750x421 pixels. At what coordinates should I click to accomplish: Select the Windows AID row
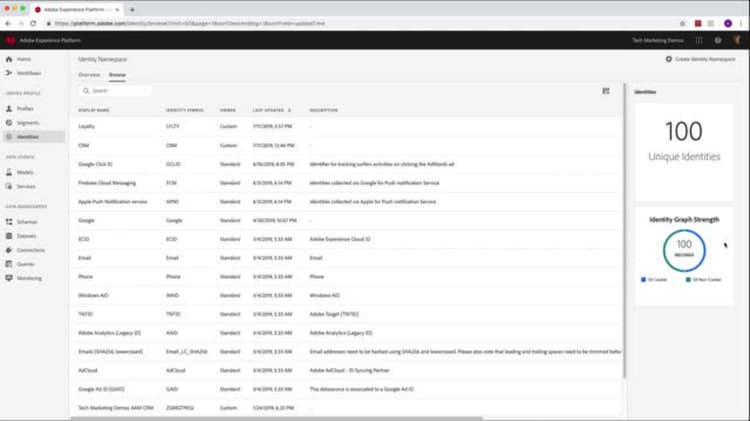[x=347, y=295]
